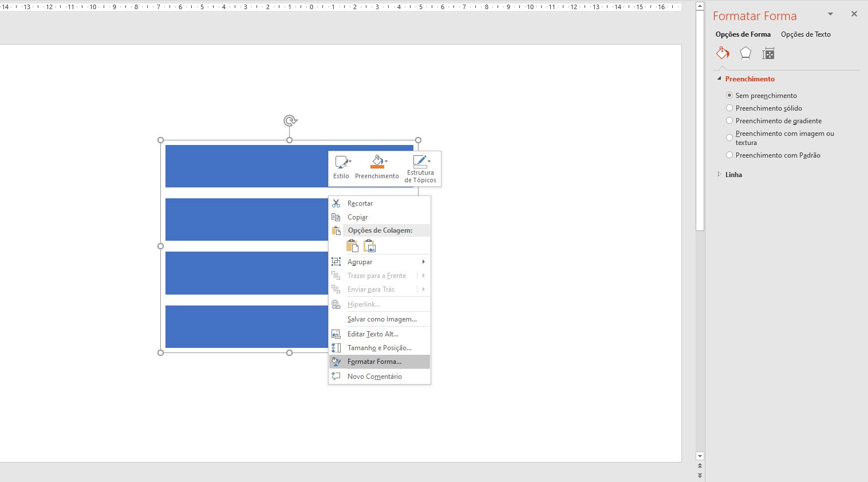Viewport: 868px width, 482px height.
Task: Select Preenchimento com Padrão option
Action: pos(729,155)
